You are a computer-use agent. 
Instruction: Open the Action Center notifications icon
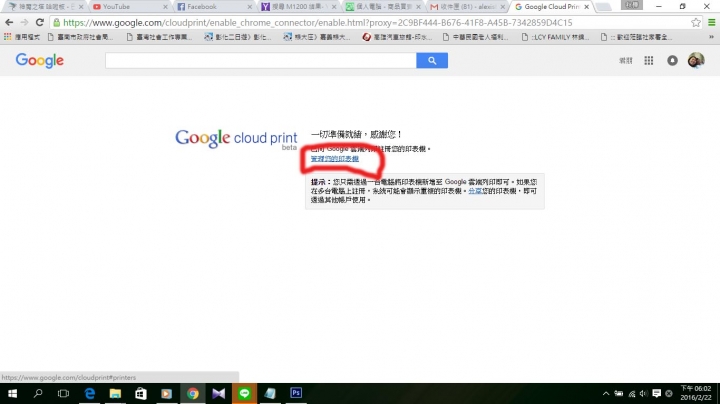point(657,393)
